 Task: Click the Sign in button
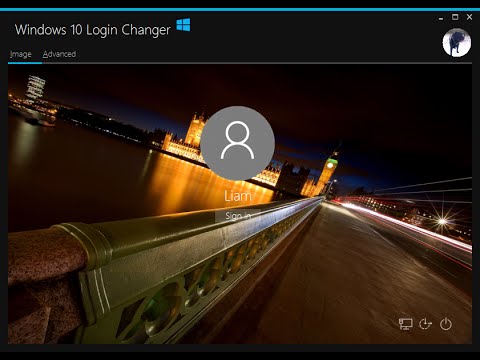(x=238, y=216)
